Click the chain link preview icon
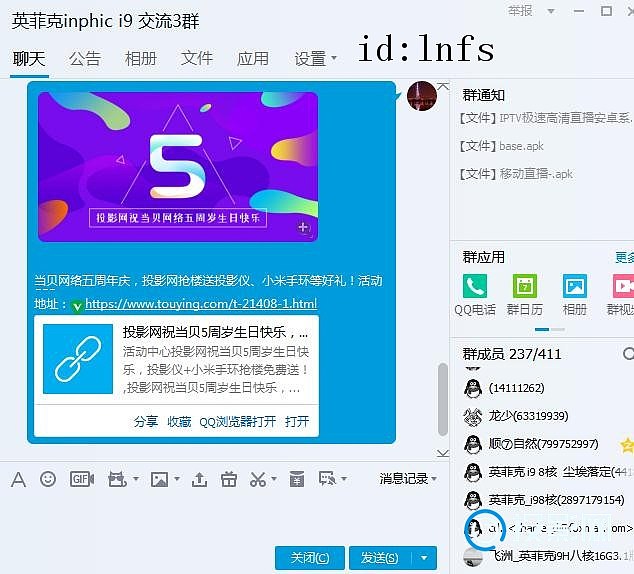 (x=78, y=359)
